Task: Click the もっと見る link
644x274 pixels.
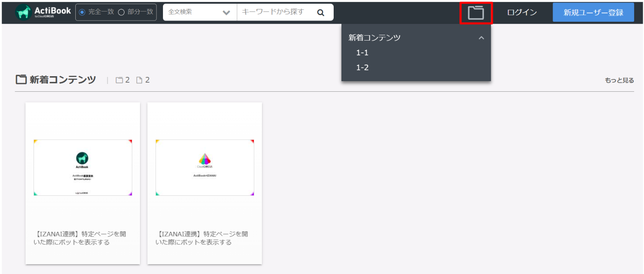Action: pos(619,80)
